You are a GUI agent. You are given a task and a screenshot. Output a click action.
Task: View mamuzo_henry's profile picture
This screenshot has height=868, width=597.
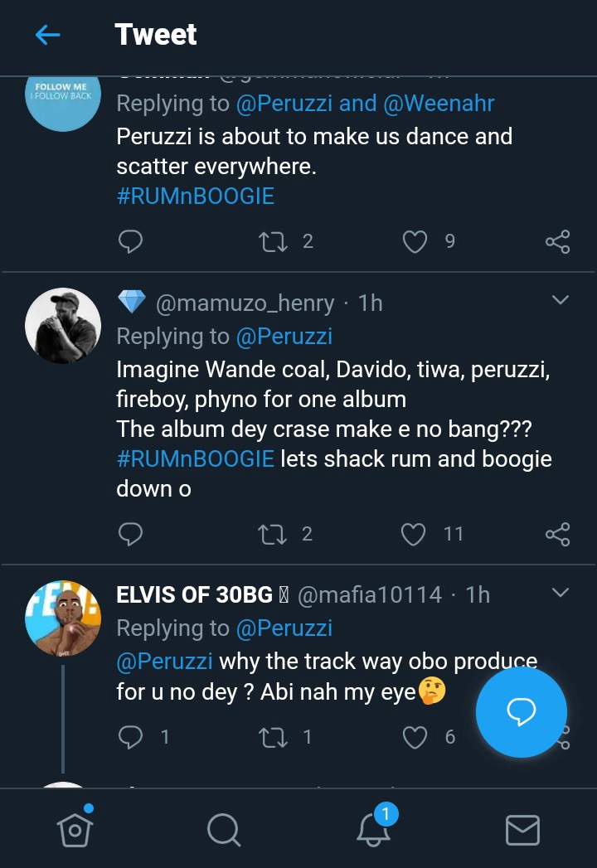pos(63,326)
